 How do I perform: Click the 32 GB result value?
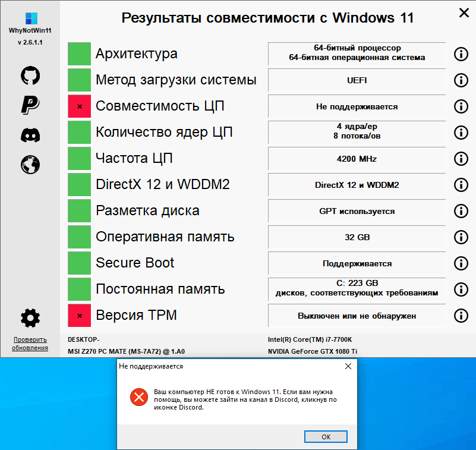pos(357,237)
